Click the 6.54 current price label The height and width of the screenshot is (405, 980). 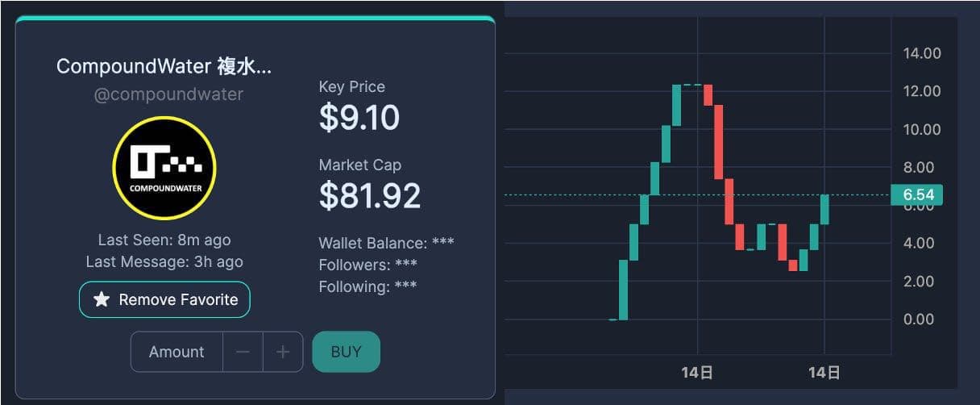[x=918, y=195]
